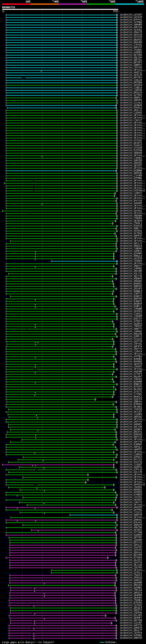This screenshot has height=644, width=146.
Task: Click hit label UniRef100_B4KMG6
Action: (x=131, y=361)
